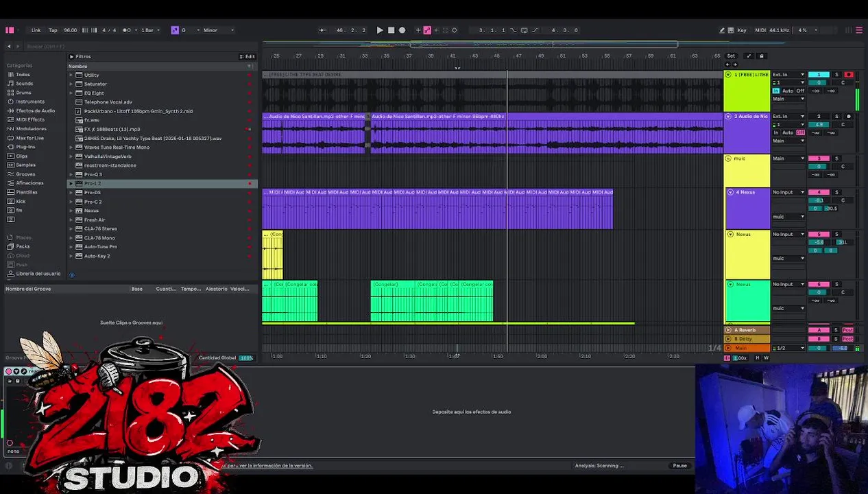Arm track 1 for recording
The height and width of the screenshot is (494, 868).
point(849,75)
